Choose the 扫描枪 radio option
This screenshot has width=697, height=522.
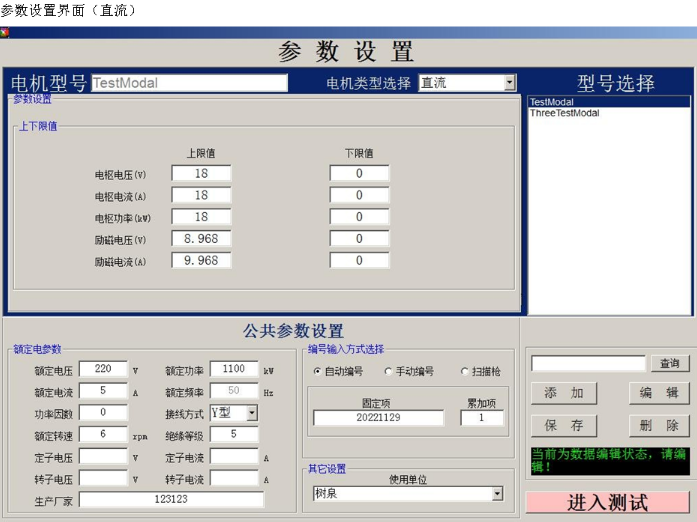tap(464, 371)
